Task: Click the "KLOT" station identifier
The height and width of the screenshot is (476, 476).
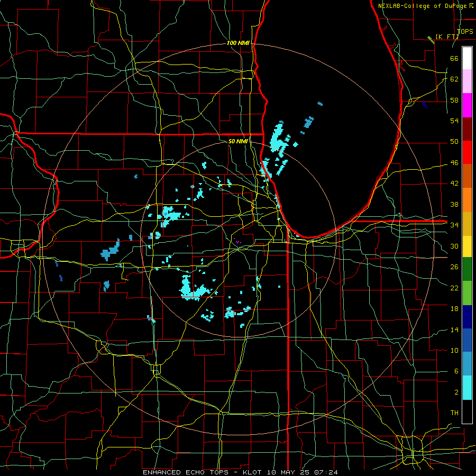Action: pos(253,472)
